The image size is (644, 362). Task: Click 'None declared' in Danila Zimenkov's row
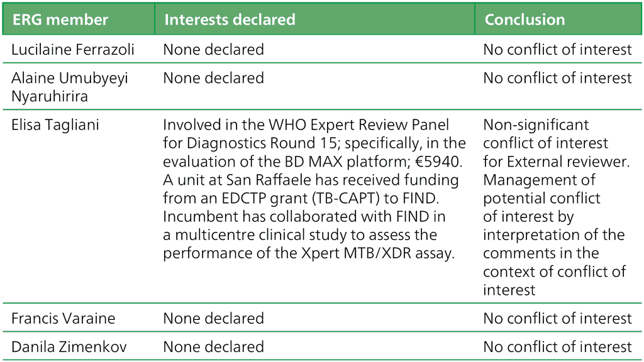[x=213, y=347]
